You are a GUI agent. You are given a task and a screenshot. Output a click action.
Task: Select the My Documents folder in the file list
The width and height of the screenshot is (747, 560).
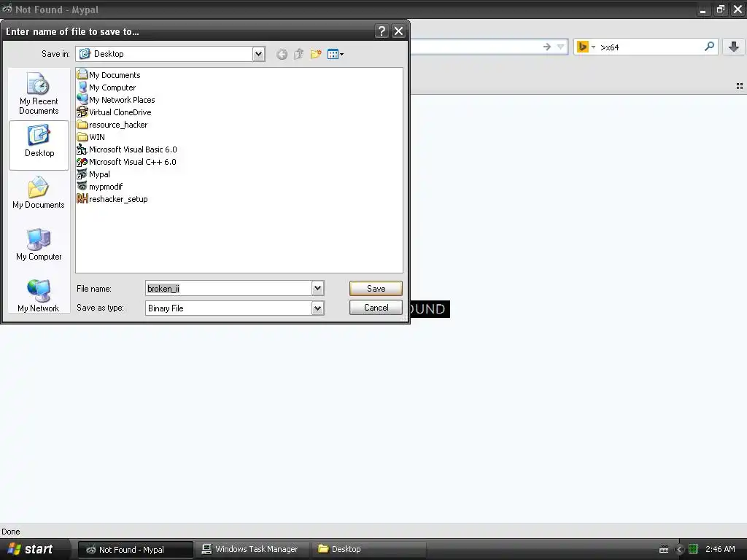click(x=109, y=75)
